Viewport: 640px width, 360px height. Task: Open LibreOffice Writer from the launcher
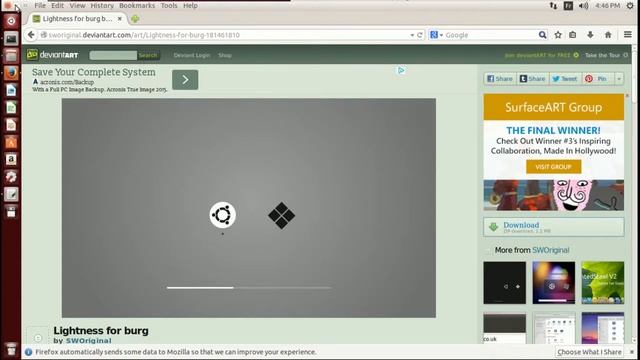[x=11, y=90]
